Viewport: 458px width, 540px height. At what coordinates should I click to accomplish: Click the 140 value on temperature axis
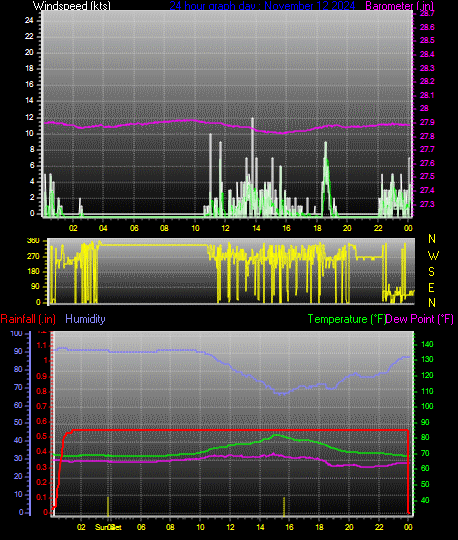point(427,344)
